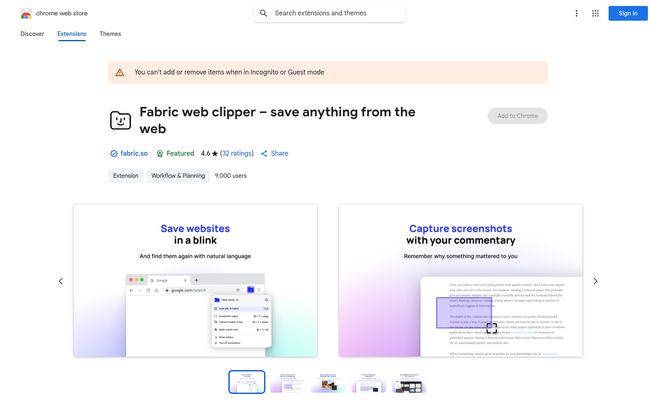Switch to the Discover tab
This screenshot has width=650, height=414.
[32, 34]
